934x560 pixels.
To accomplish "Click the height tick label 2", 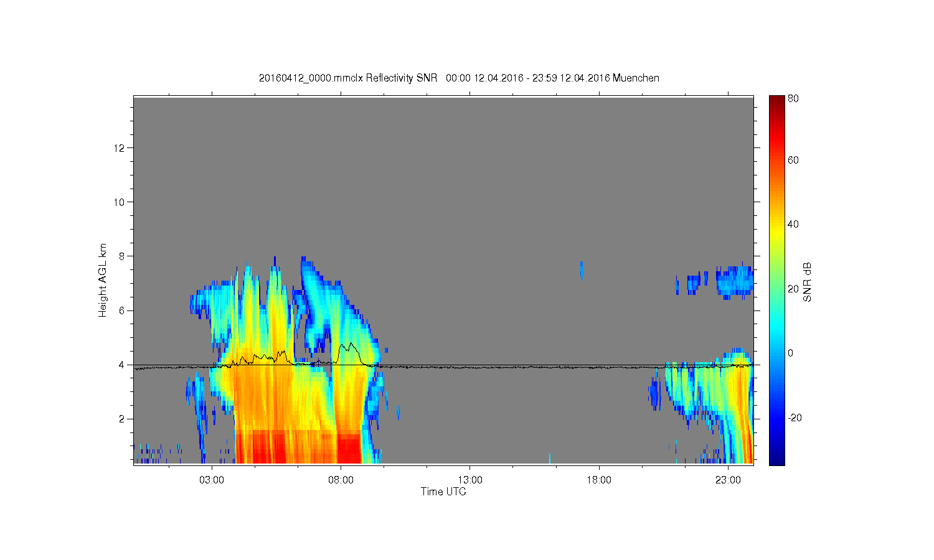I will [123, 419].
